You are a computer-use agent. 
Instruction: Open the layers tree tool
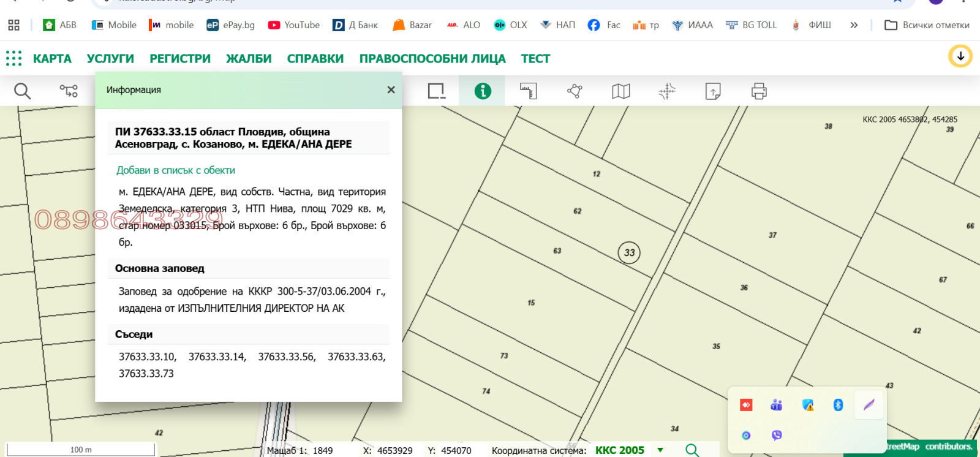[x=69, y=91]
